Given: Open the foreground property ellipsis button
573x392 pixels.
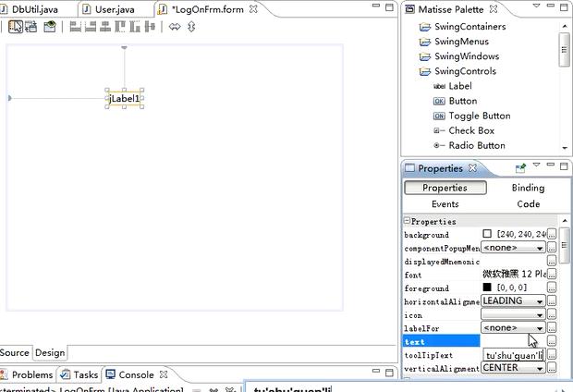Looking at the screenshot, I should point(552,288).
